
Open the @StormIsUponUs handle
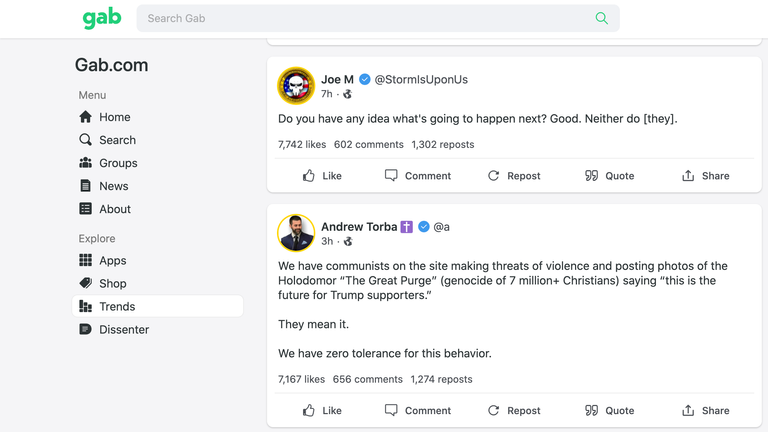click(421, 79)
